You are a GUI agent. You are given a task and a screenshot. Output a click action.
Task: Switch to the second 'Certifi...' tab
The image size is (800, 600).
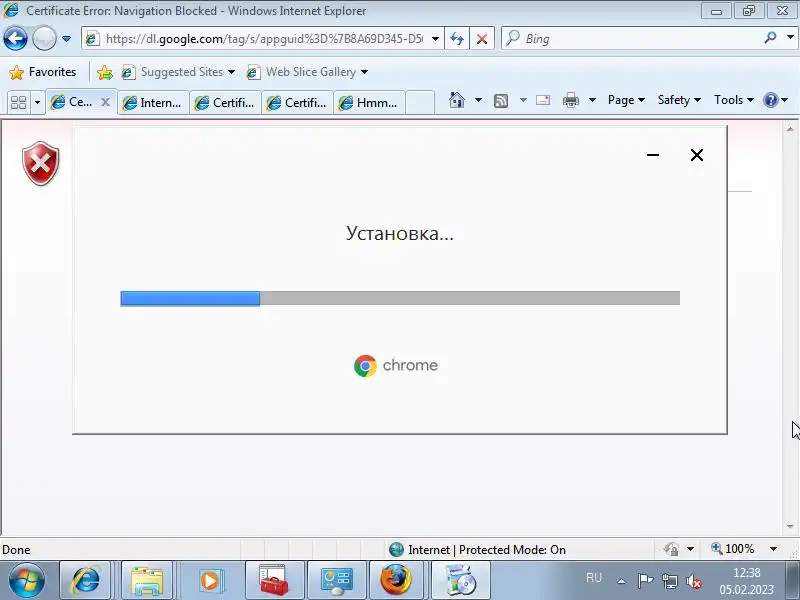point(297,103)
